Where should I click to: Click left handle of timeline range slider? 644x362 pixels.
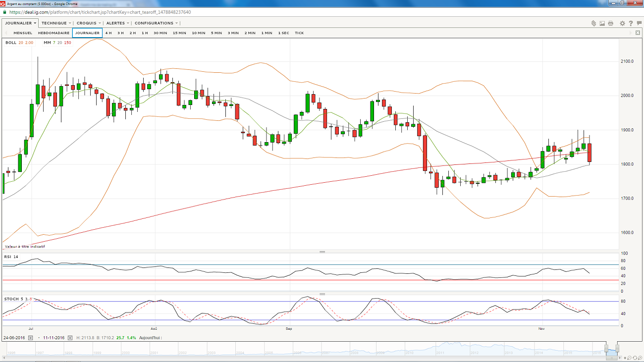click(x=605, y=348)
